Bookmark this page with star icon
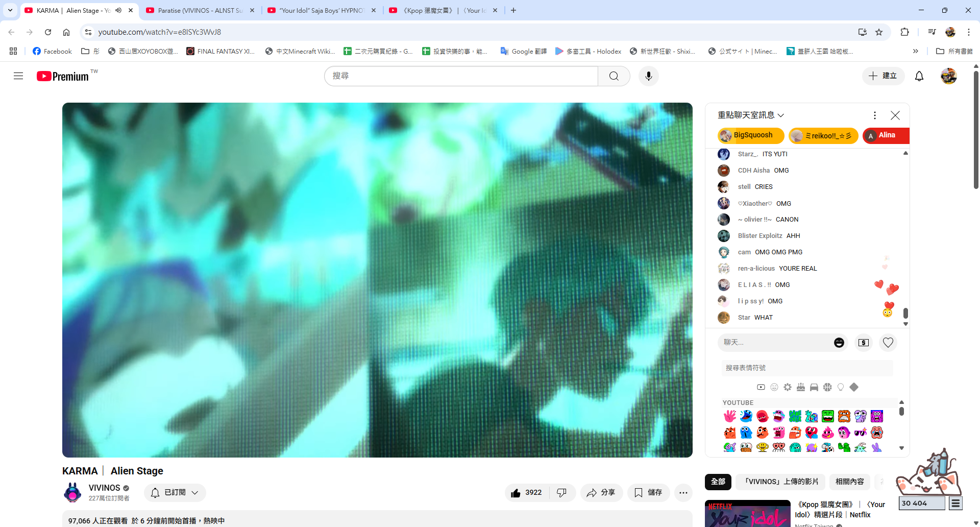980x527 pixels. coord(879,32)
